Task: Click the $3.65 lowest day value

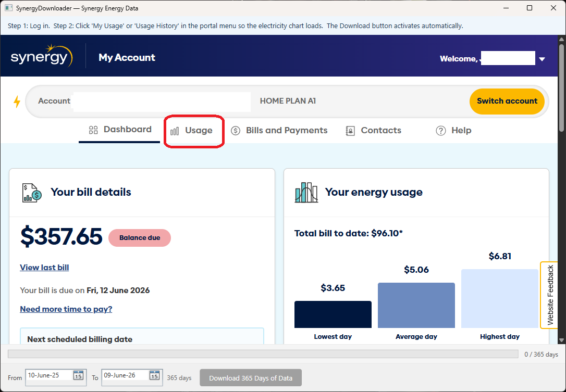Action: (333, 288)
